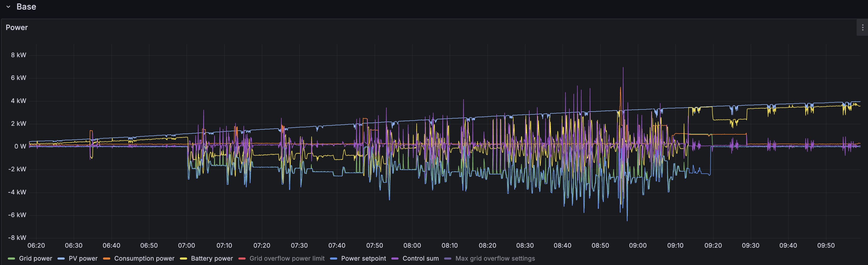Click the -6 kW y-axis label

17,215
